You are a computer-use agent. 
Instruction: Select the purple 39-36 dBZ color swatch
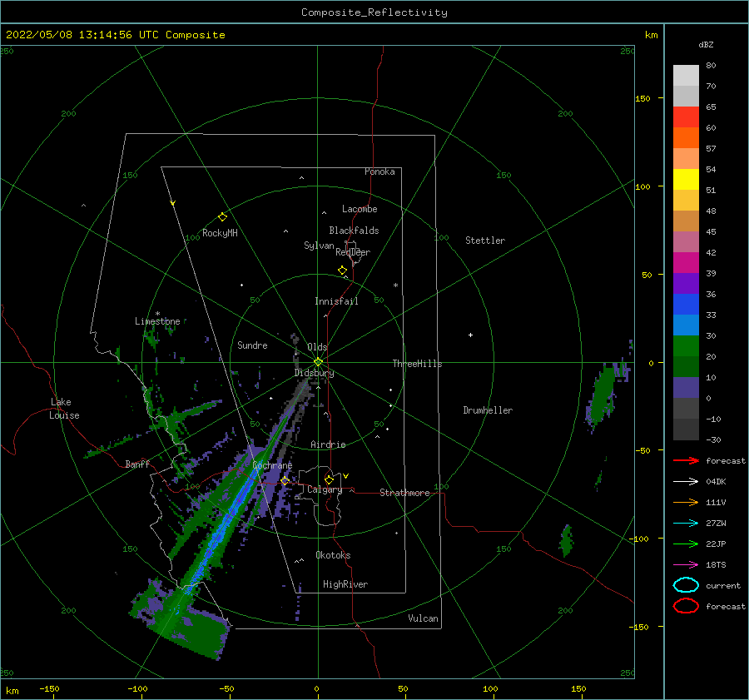[x=686, y=284]
